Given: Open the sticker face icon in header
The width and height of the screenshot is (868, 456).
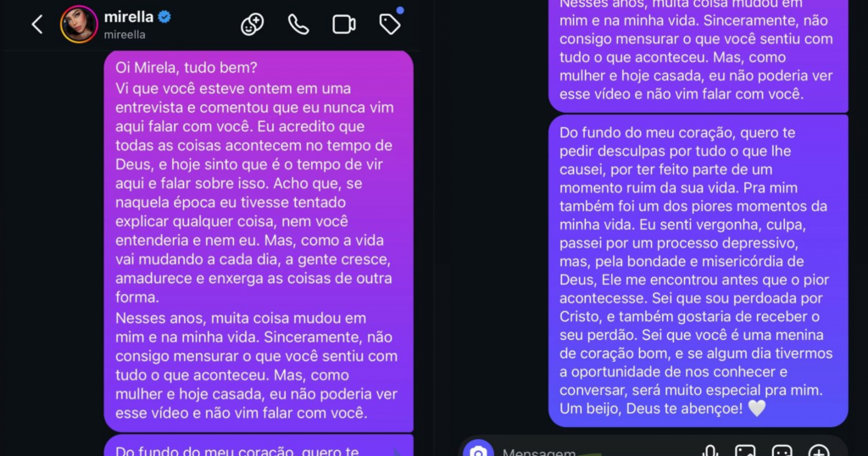Looking at the screenshot, I should click(x=253, y=25).
